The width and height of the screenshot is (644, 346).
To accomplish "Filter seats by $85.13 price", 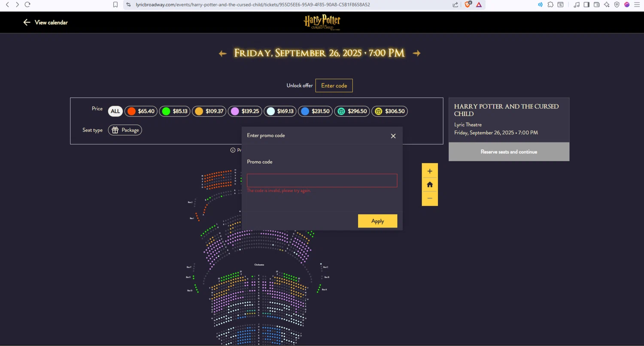I will point(175,111).
